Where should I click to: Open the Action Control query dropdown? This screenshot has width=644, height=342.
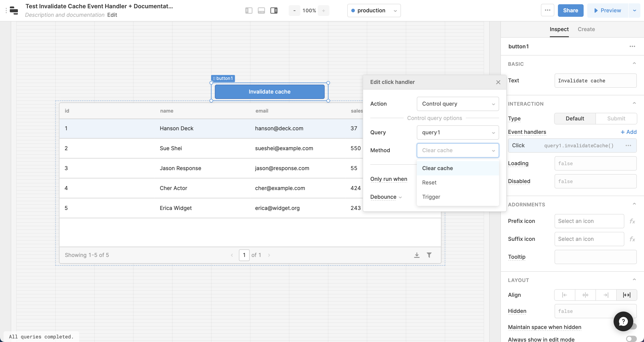pos(458,104)
